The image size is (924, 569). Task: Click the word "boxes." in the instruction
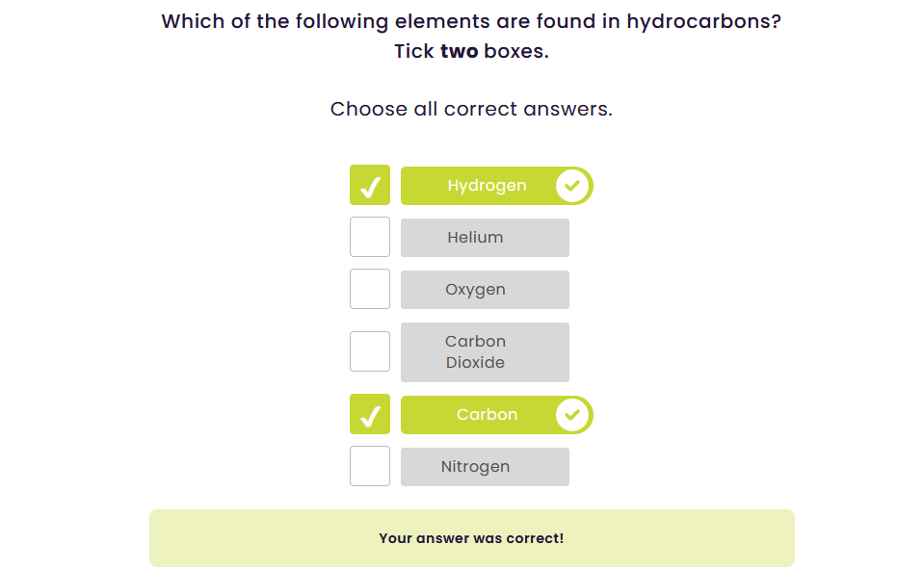[516, 51]
